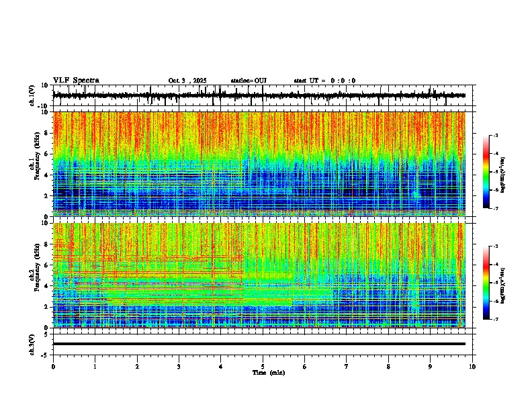Click time axis tick label "7"
This screenshot has width=532, height=411.
(347, 367)
